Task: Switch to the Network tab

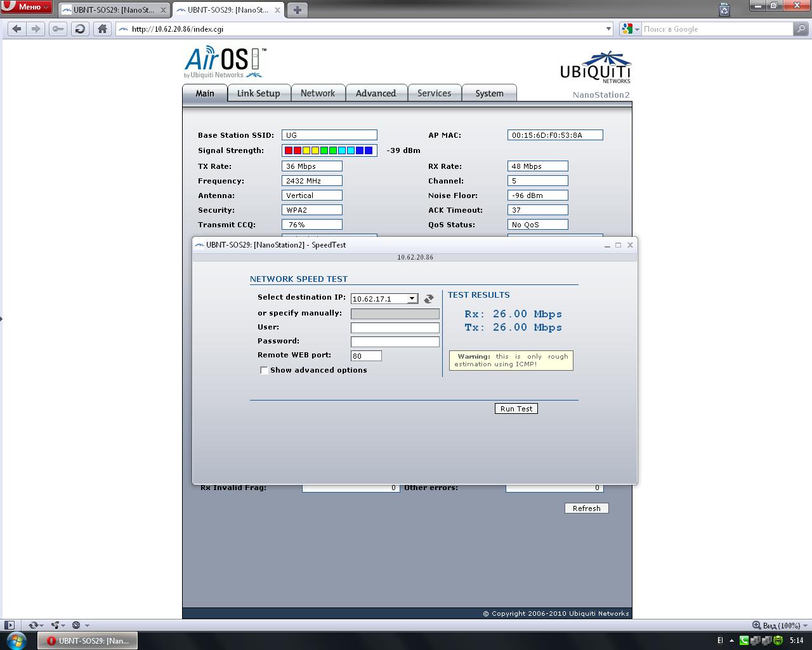Action: 318,93
